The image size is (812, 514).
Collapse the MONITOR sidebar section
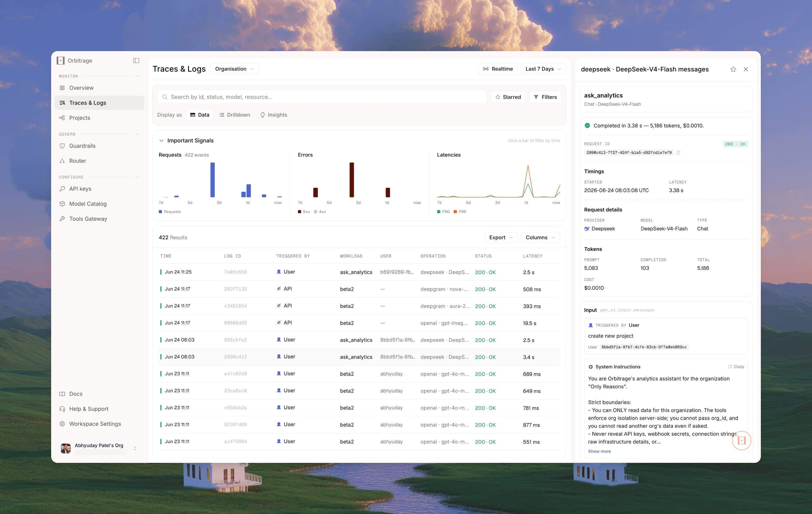[137, 76]
